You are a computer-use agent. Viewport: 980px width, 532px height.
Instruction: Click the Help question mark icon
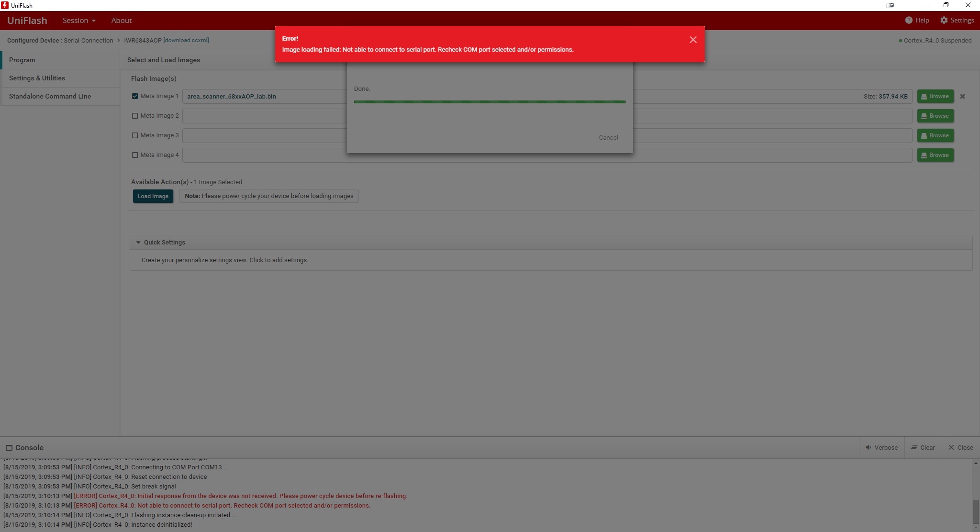click(909, 20)
